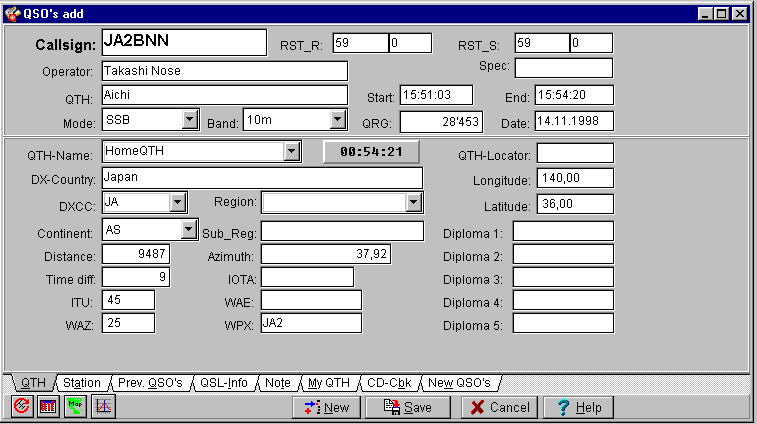
Task: Click the 00:54:21 timer button
Action: point(371,152)
